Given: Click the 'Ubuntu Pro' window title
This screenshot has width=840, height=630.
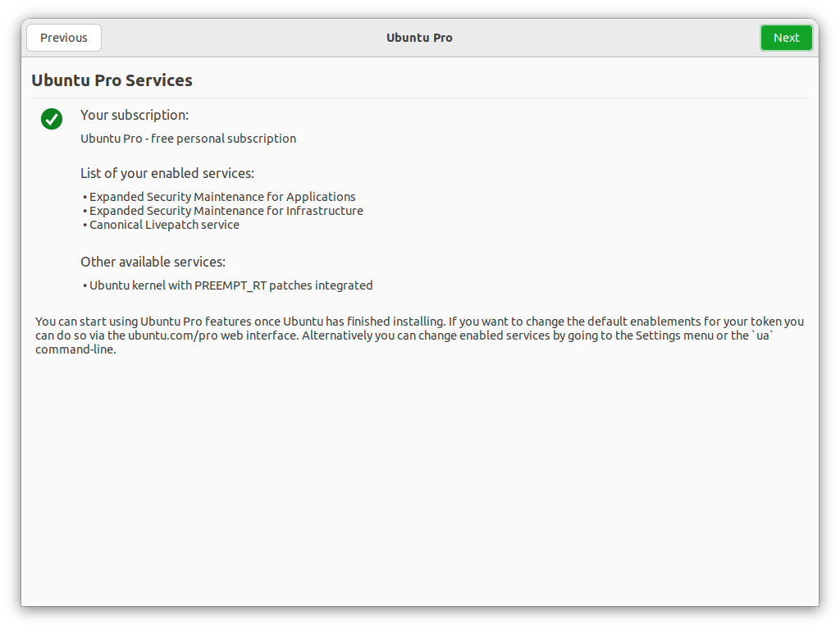Looking at the screenshot, I should [x=419, y=38].
